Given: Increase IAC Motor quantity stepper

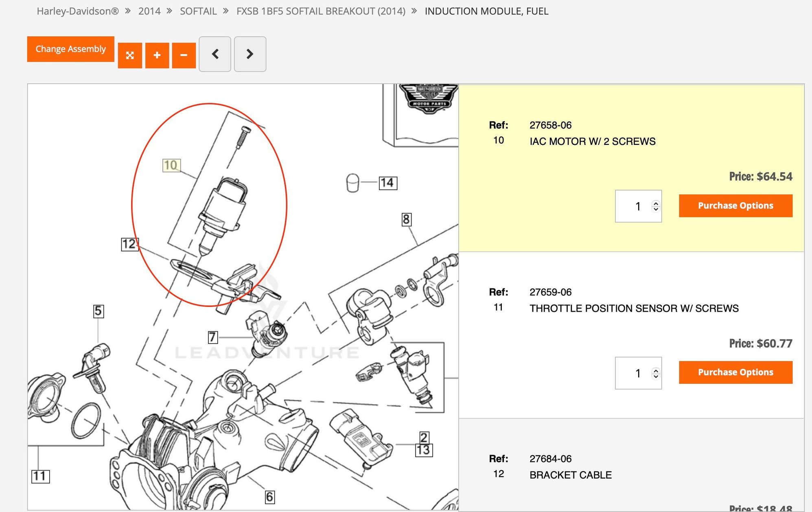Looking at the screenshot, I should [656, 203].
